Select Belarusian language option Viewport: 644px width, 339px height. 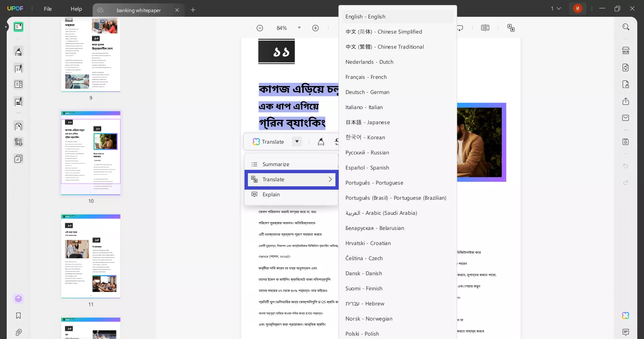[x=397, y=228]
